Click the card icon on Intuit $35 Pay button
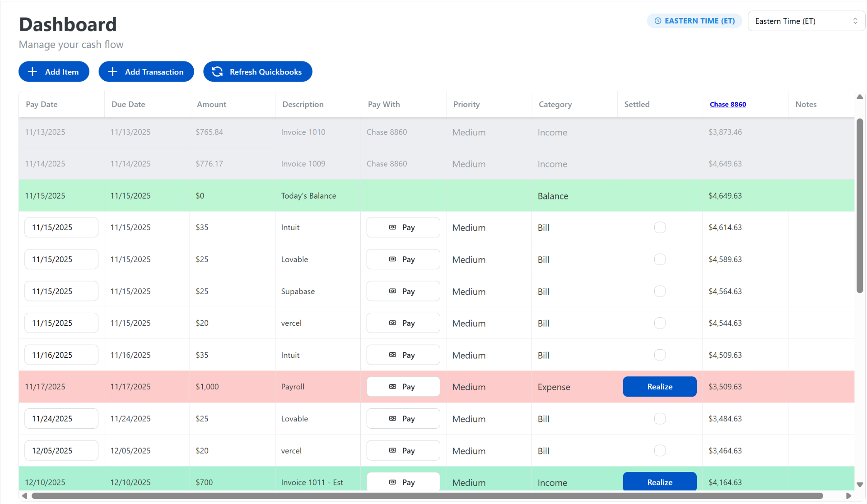This screenshot has height=504, width=867. 392,227
